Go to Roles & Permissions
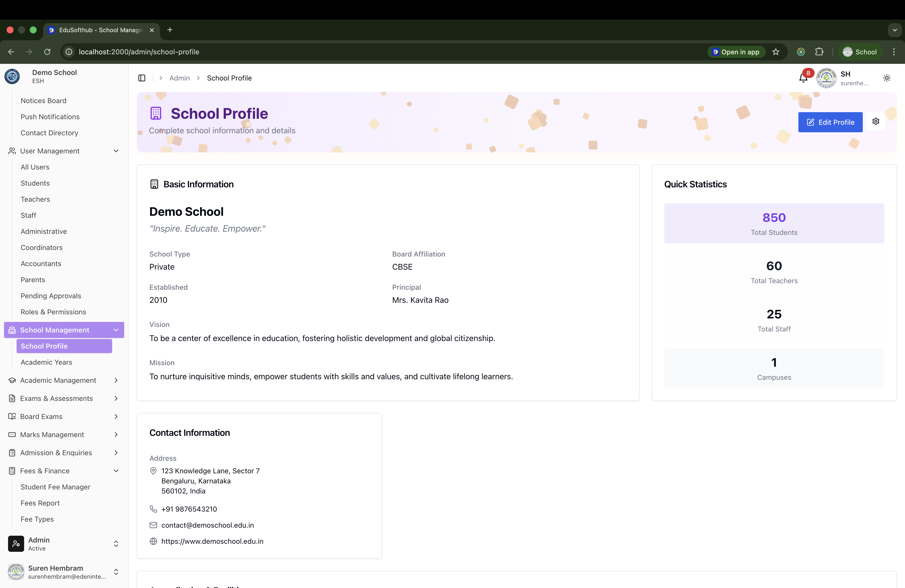Screen dimensions: 905x588 (53, 312)
